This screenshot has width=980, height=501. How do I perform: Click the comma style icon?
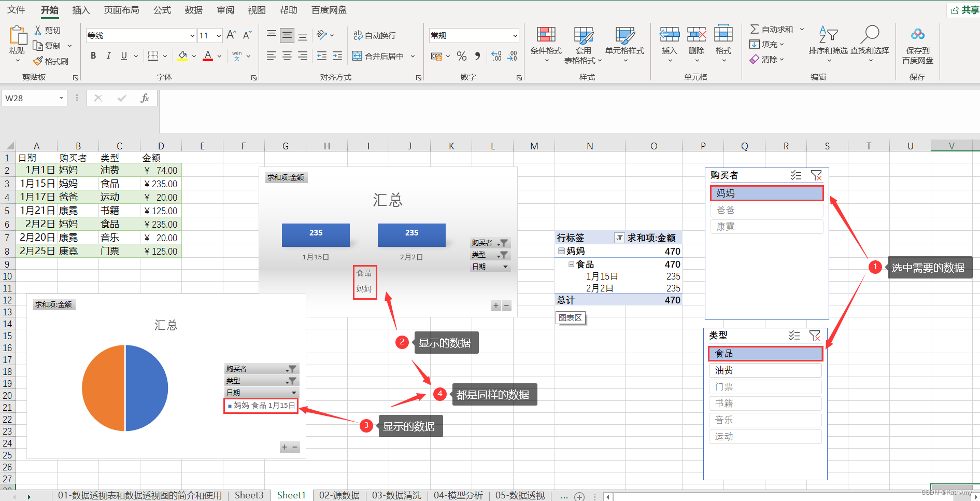[x=477, y=55]
